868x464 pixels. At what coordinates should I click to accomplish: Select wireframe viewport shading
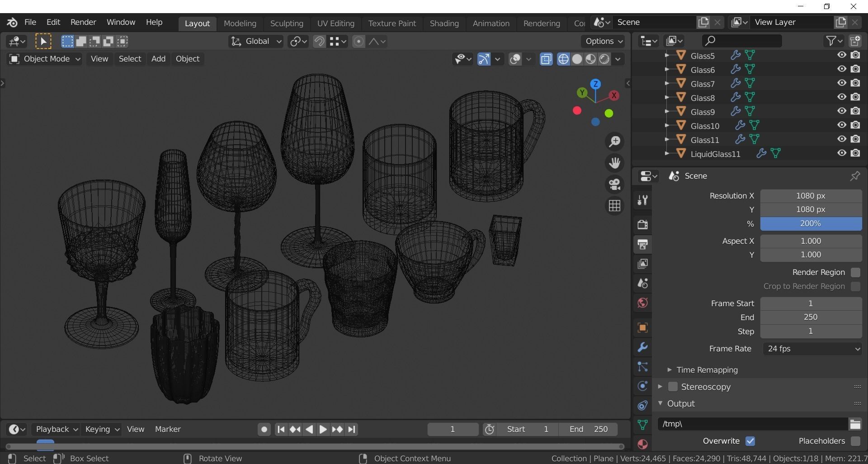(563, 59)
